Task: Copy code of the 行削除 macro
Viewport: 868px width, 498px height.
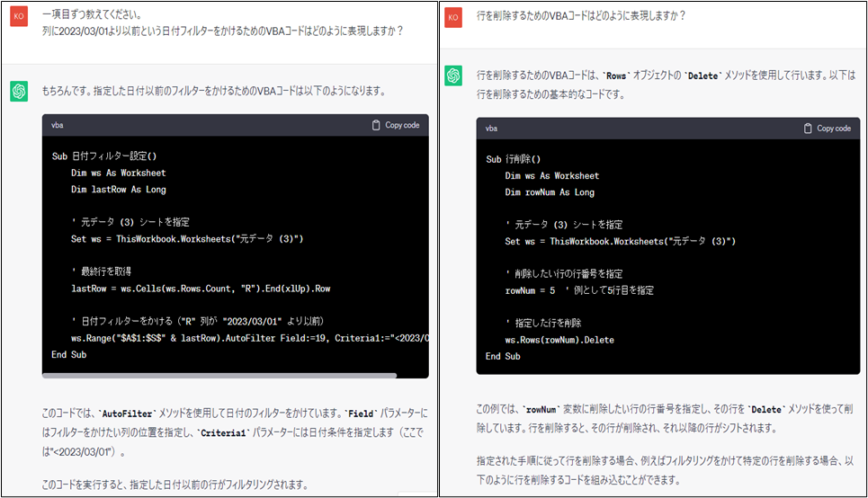Action: click(828, 129)
